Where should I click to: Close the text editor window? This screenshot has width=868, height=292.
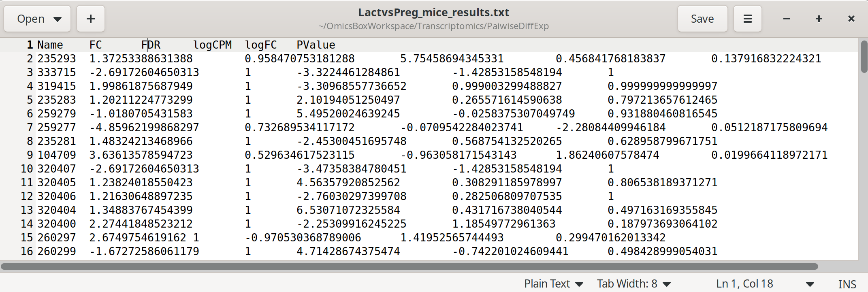(851, 19)
